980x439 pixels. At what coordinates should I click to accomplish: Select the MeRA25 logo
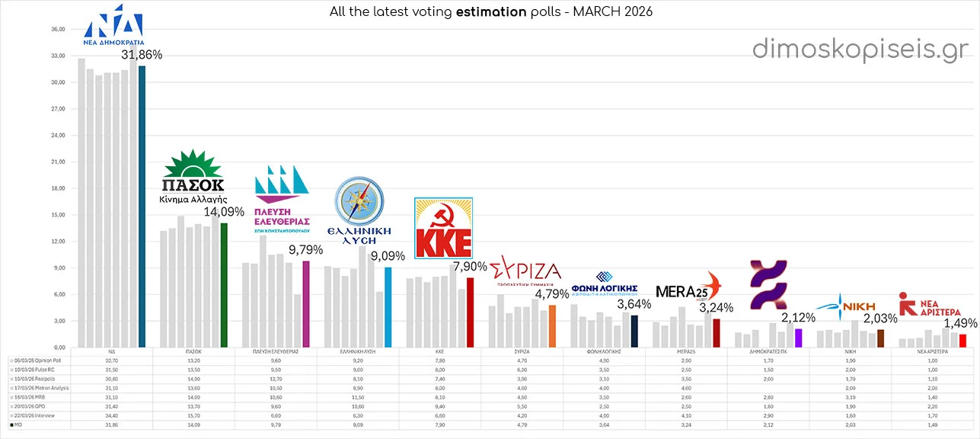687,290
